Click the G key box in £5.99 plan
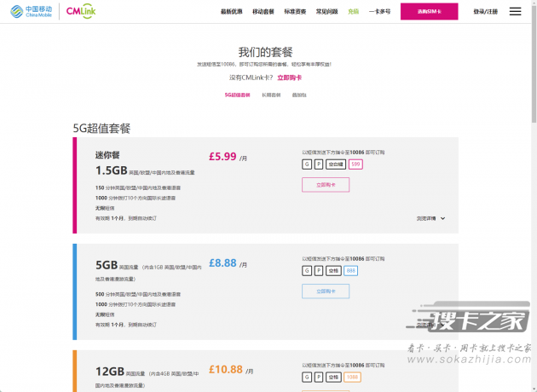 [x=307, y=164]
